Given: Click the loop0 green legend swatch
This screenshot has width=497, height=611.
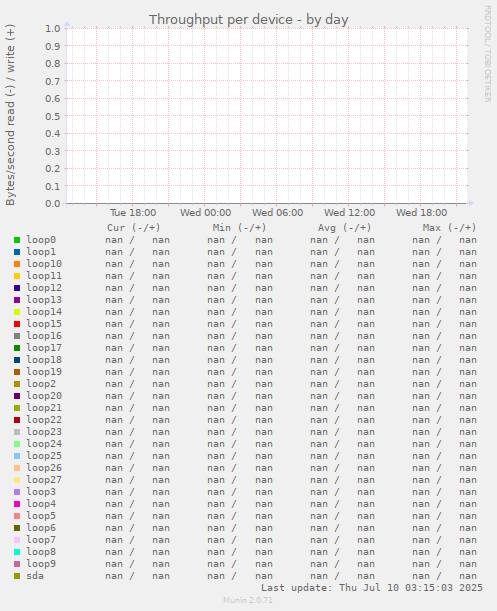Looking at the screenshot, I should [17, 240].
